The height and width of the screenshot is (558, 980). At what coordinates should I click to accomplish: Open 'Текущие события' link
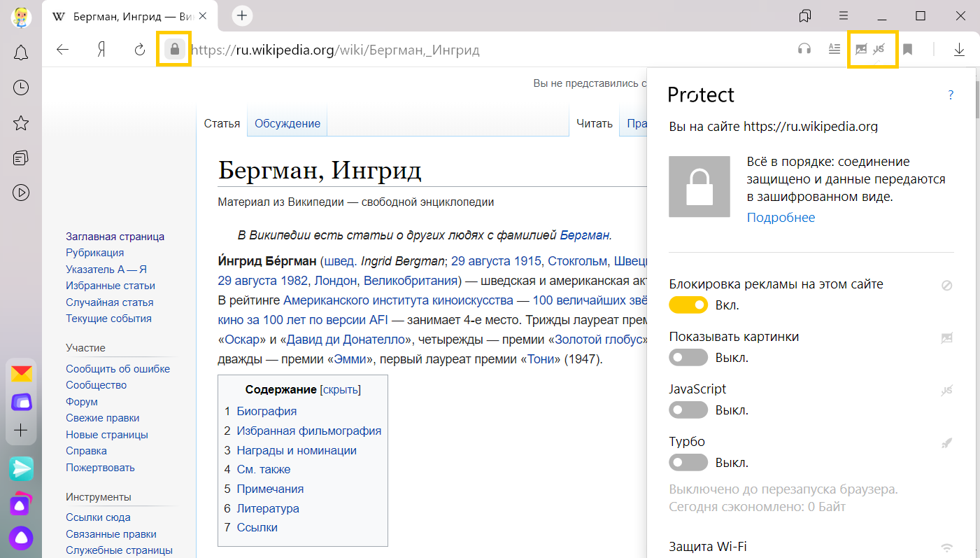[x=108, y=319]
